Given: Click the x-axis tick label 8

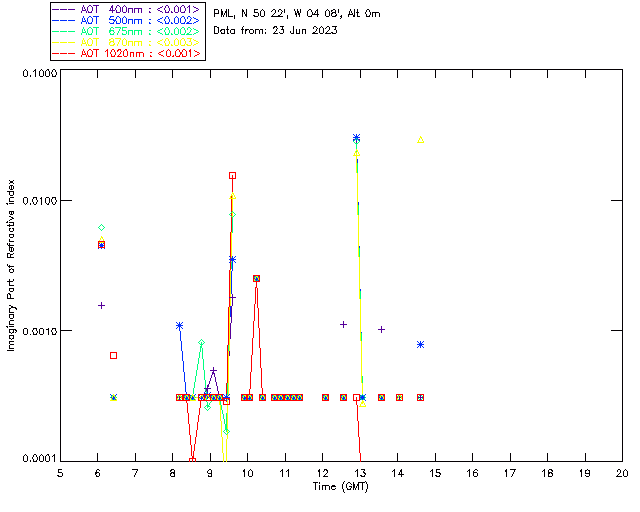Looking at the screenshot, I should pyautogui.click(x=173, y=473).
